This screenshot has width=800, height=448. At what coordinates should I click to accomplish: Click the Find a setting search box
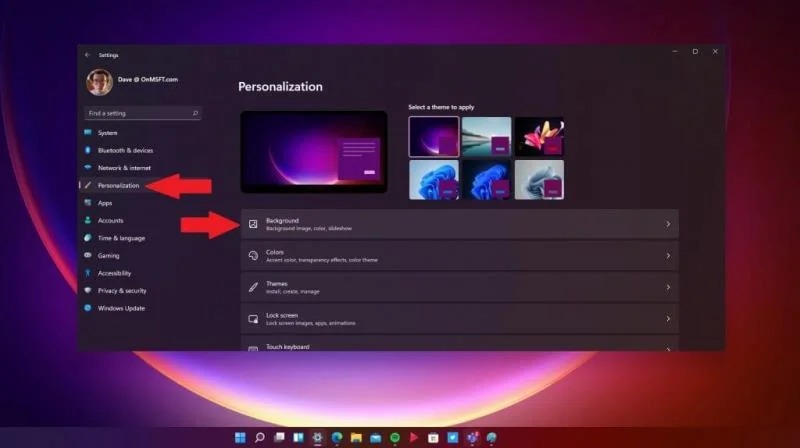[x=142, y=113]
